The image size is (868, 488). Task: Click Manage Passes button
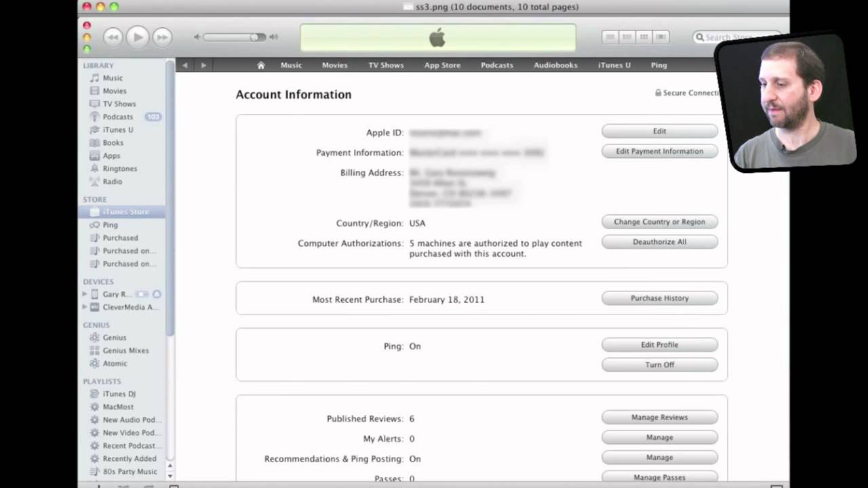point(659,477)
